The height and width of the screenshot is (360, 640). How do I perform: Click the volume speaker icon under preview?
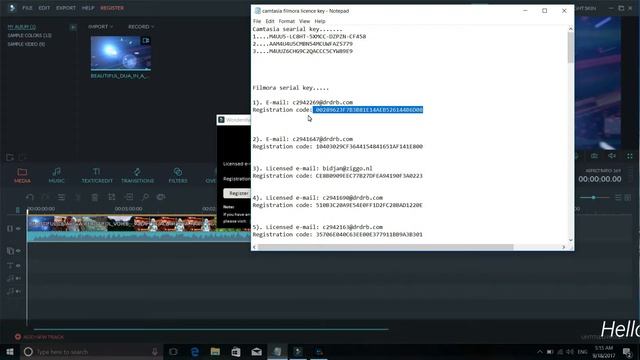pyautogui.click(x=612, y=156)
